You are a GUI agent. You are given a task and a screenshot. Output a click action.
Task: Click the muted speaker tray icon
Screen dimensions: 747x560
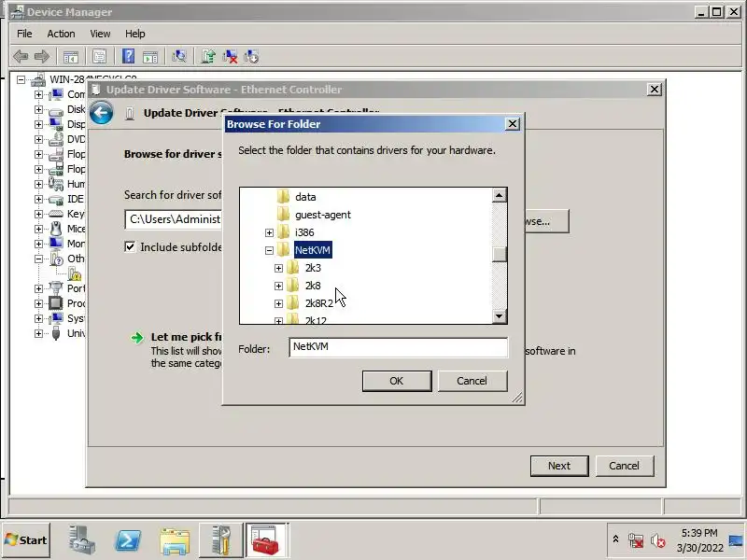[x=658, y=540]
